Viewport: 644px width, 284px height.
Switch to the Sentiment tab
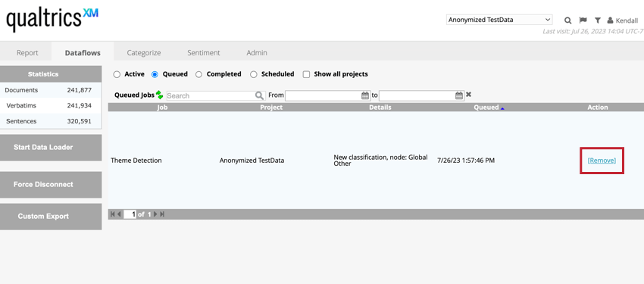(x=204, y=52)
